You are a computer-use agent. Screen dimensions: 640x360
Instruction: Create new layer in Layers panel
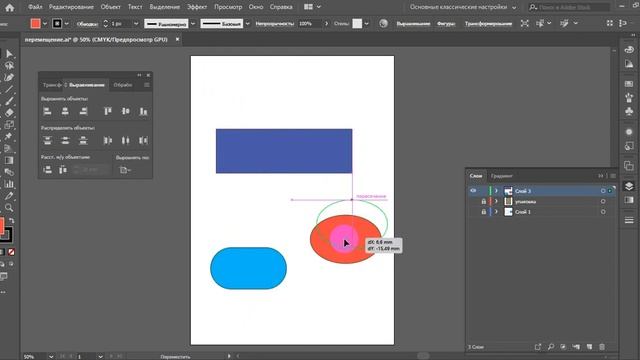click(x=589, y=347)
